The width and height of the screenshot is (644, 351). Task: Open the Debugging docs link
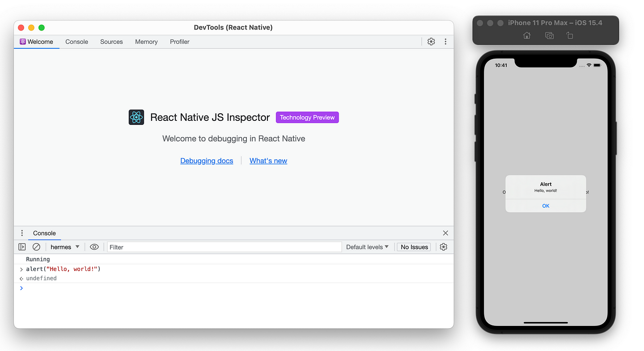click(x=207, y=161)
